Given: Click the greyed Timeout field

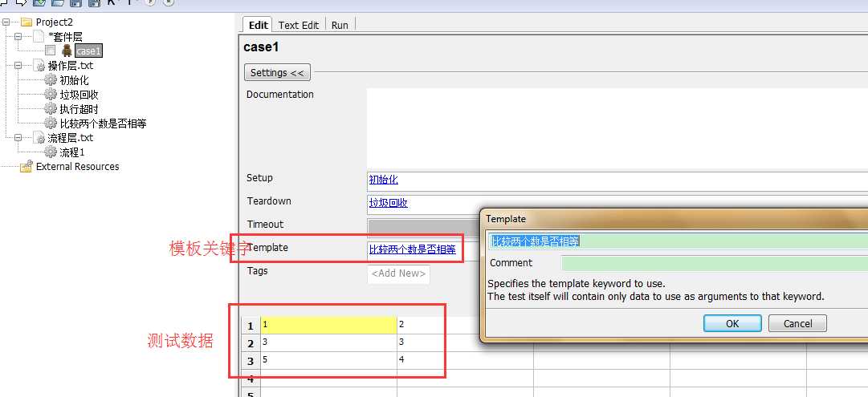Looking at the screenshot, I should pyautogui.click(x=424, y=227).
